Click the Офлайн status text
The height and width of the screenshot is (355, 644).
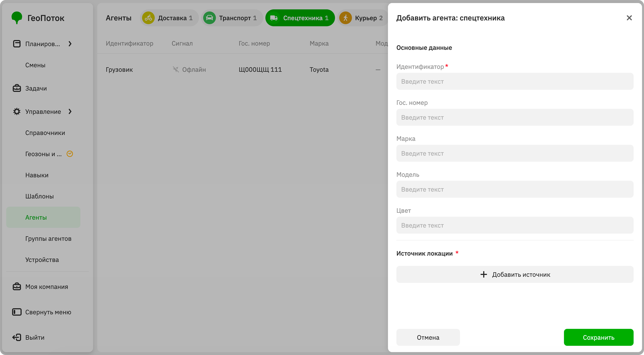pyautogui.click(x=194, y=69)
